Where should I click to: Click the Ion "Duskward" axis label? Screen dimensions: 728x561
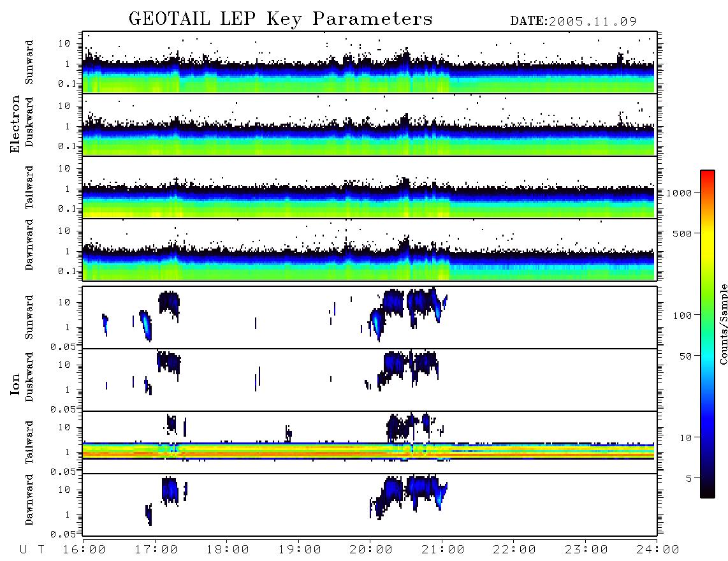29,377
